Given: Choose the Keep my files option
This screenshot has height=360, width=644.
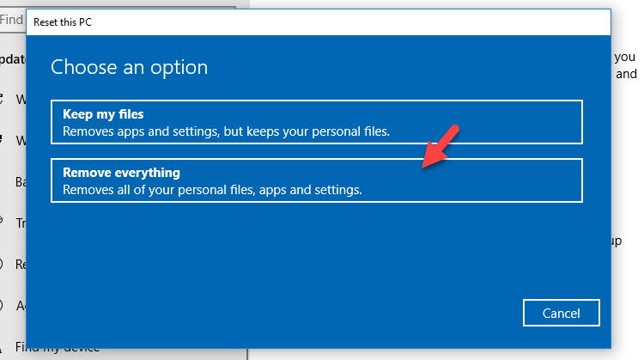Looking at the screenshot, I should [317, 122].
